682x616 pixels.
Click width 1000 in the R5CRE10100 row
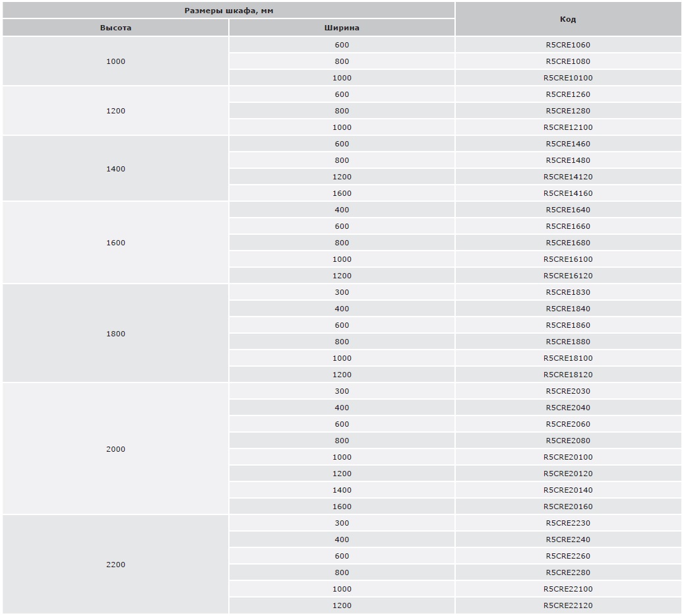pos(342,78)
